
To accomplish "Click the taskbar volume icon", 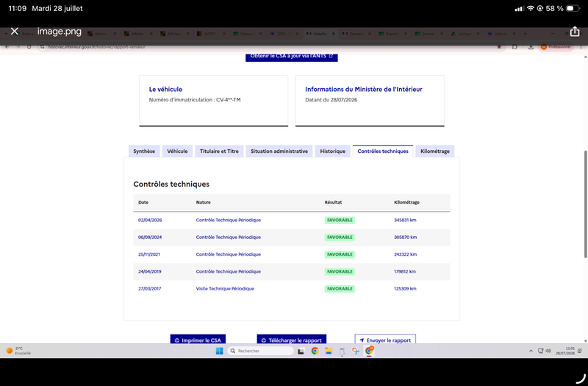I will (x=548, y=351).
